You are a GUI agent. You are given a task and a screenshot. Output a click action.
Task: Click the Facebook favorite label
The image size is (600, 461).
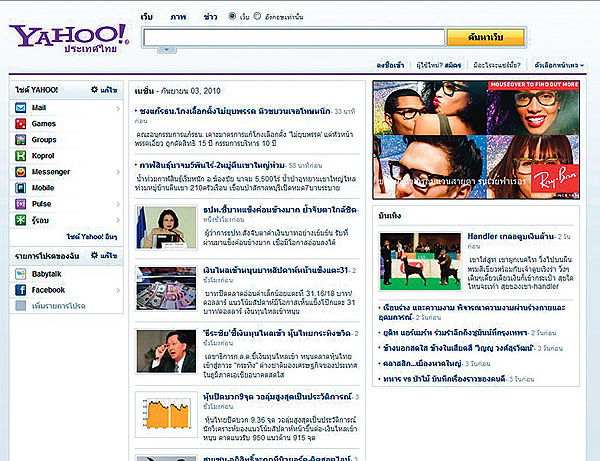pos(48,290)
